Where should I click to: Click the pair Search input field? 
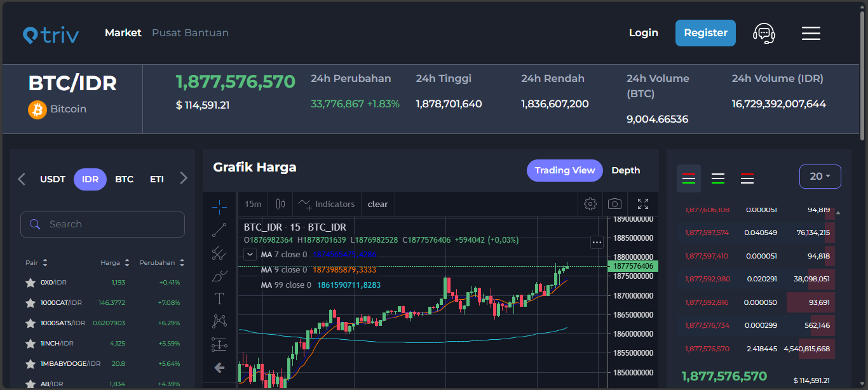coord(108,224)
